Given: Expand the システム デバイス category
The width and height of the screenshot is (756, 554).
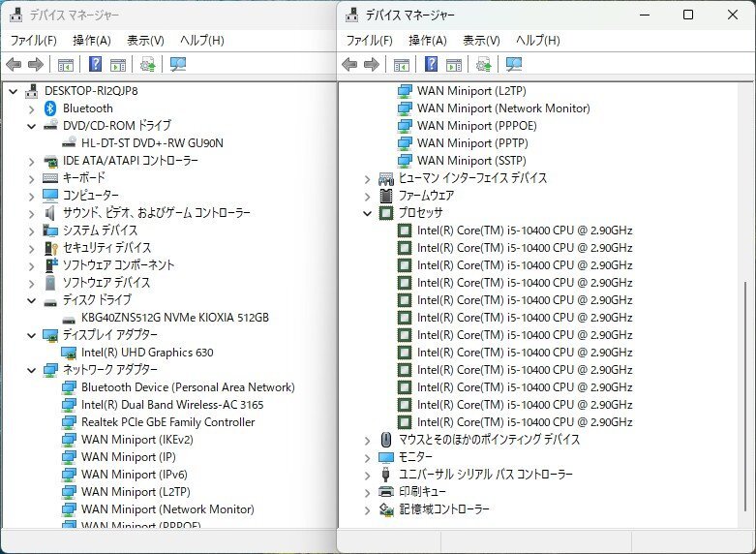Looking at the screenshot, I should pyautogui.click(x=32, y=231).
